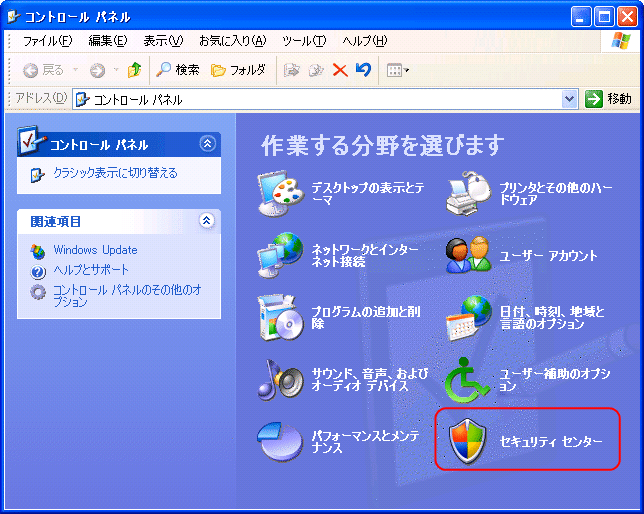Viewport: 644px width, 514px height.
Task: Click プログラムの追加と削除 text link
Action: click(x=366, y=317)
